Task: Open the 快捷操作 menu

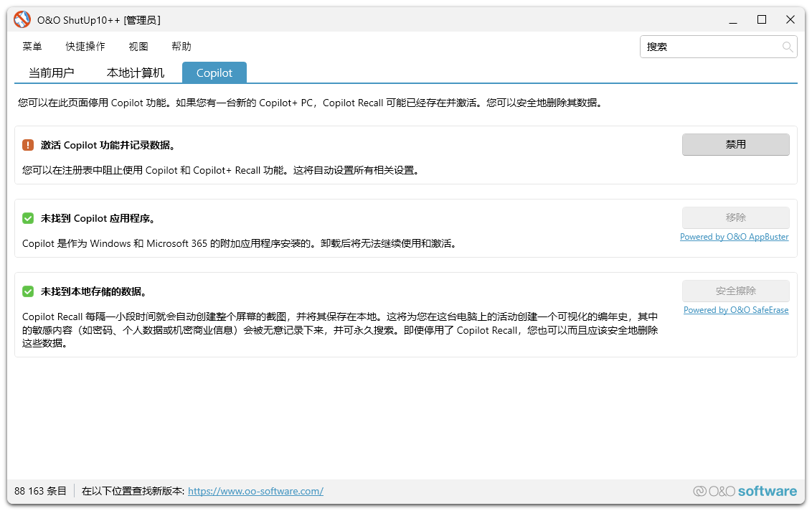Action: click(85, 47)
